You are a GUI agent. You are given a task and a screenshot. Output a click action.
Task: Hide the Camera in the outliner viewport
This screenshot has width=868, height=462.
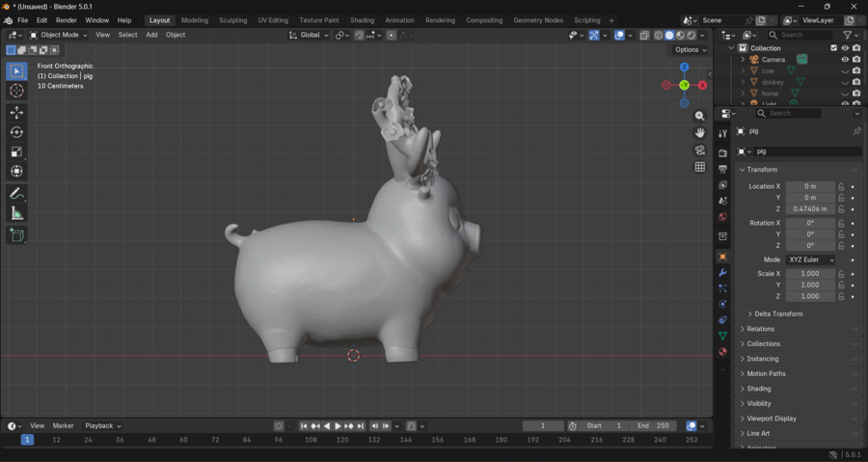coord(845,59)
